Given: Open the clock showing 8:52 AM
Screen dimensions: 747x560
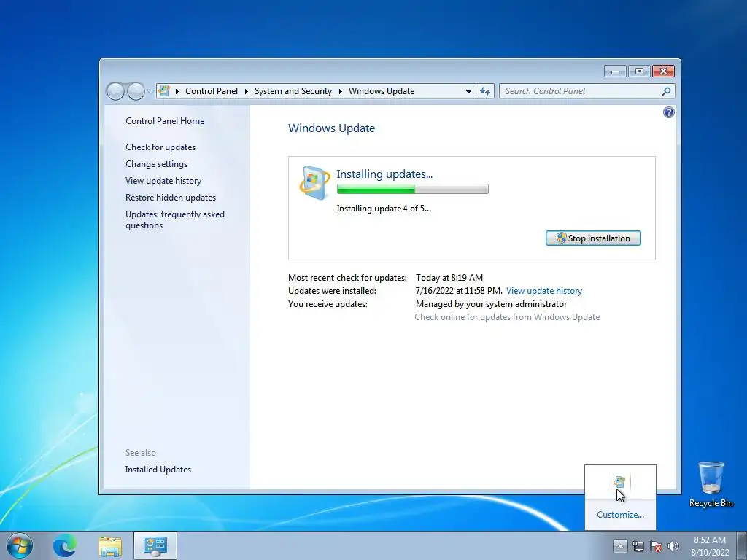Looking at the screenshot, I should click(710, 545).
